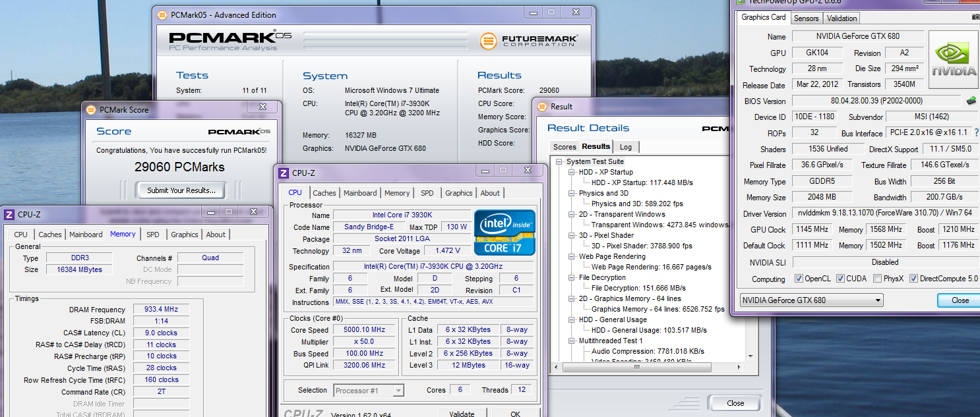Open Memory tab in front CPU-Z window
The width and height of the screenshot is (980, 417).
click(397, 193)
